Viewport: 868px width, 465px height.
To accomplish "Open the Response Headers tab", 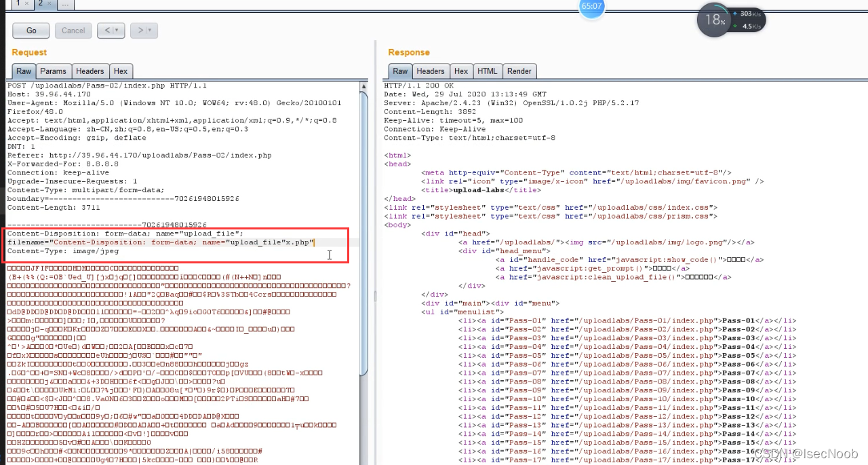I will [x=431, y=71].
